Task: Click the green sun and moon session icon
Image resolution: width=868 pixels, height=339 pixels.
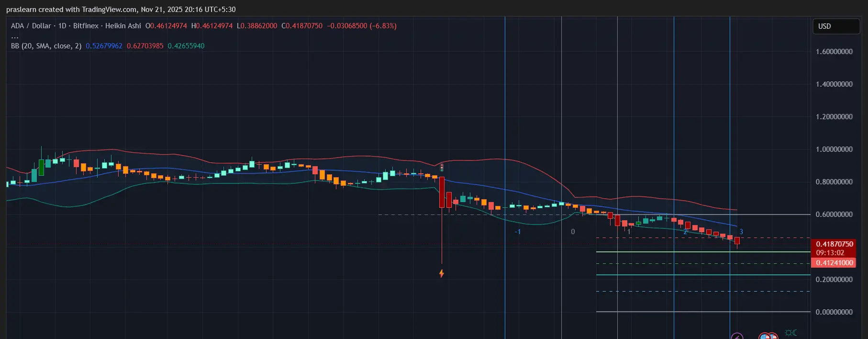Action: pyautogui.click(x=791, y=332)
